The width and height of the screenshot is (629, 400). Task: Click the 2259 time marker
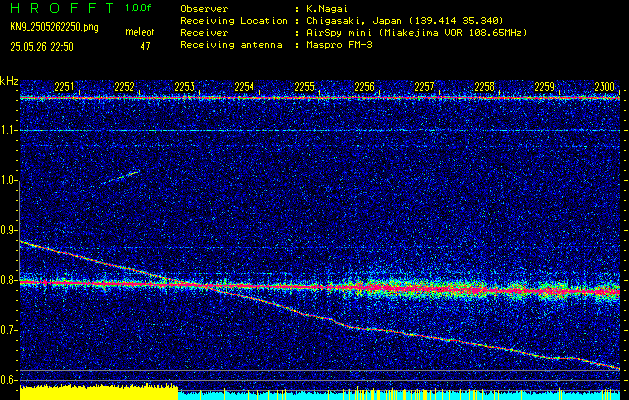tap(544, 87)
